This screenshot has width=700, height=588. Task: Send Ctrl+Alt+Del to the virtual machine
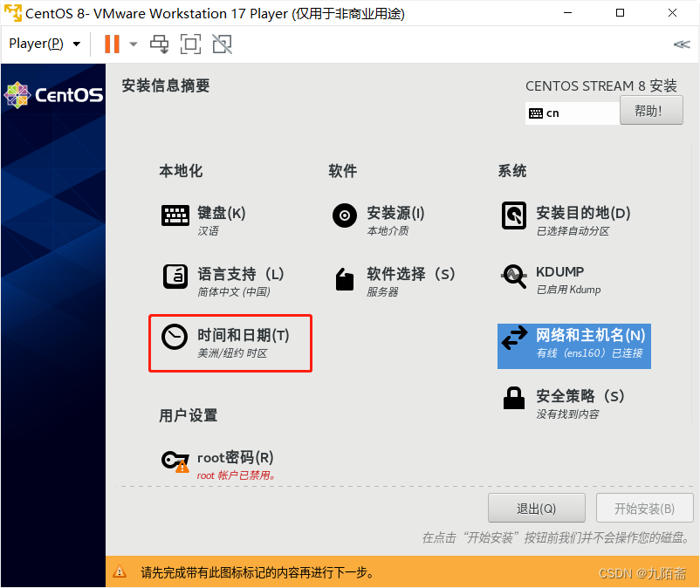(x=160, y=44)
